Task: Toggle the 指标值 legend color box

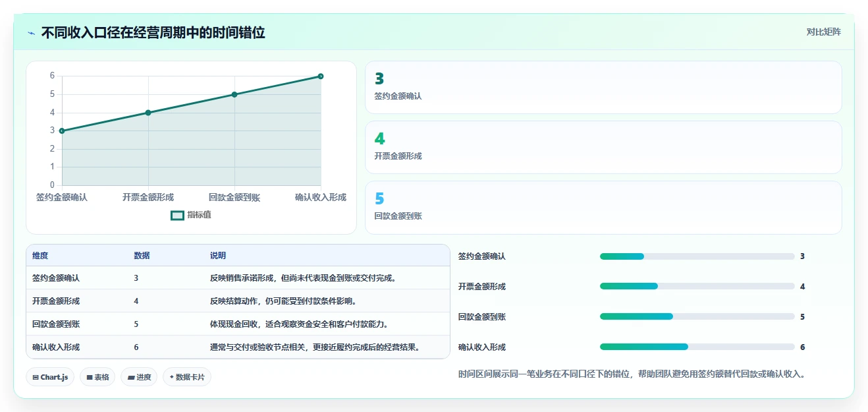Action: point(177,215)
